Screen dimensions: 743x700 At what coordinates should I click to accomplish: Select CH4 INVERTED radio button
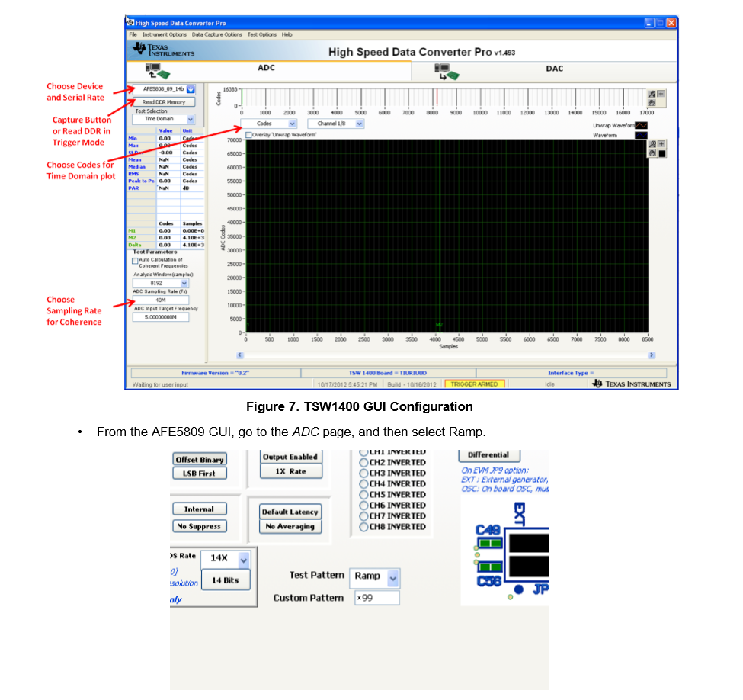click(363, 484)
